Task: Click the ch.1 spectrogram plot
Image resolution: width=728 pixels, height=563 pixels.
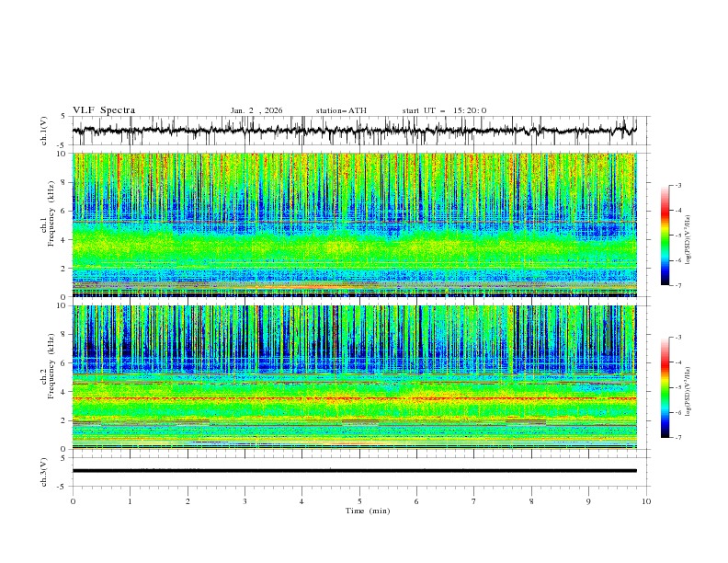Action: coord(355,224)
